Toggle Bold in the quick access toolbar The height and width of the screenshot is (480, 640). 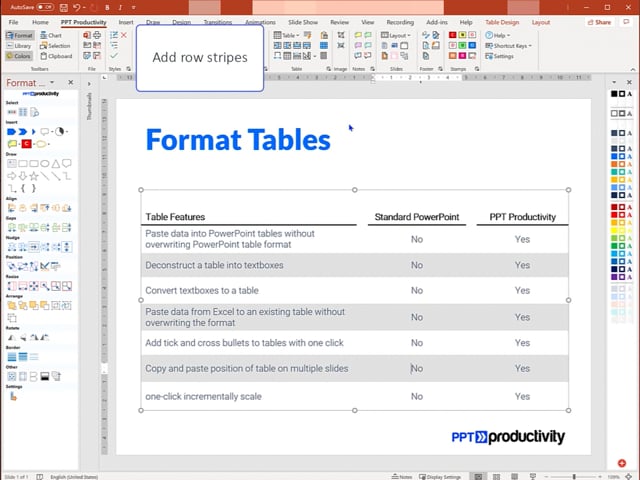[x=107, y=7]
